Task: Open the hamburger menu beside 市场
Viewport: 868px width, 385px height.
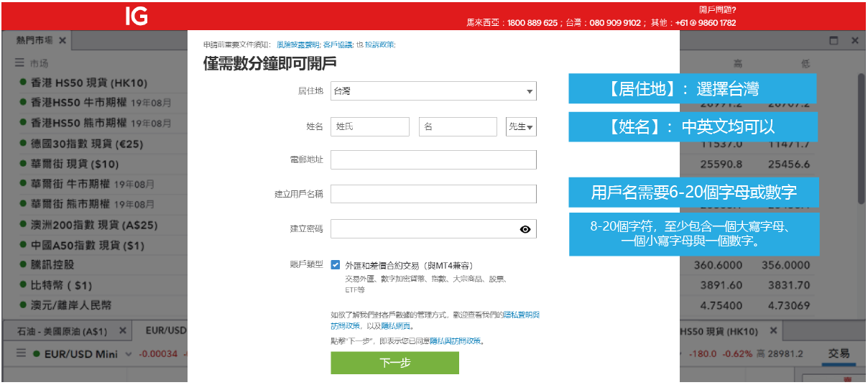Action: pos(20,63)
